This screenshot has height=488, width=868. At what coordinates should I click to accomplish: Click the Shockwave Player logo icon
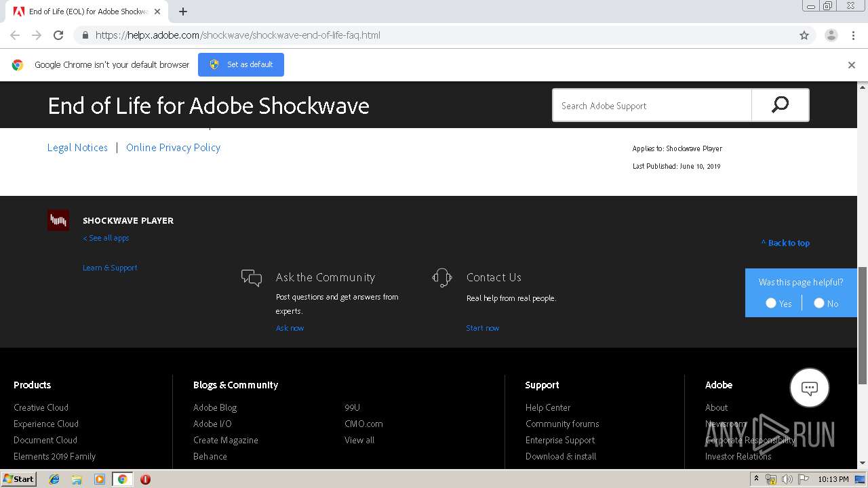58,220
